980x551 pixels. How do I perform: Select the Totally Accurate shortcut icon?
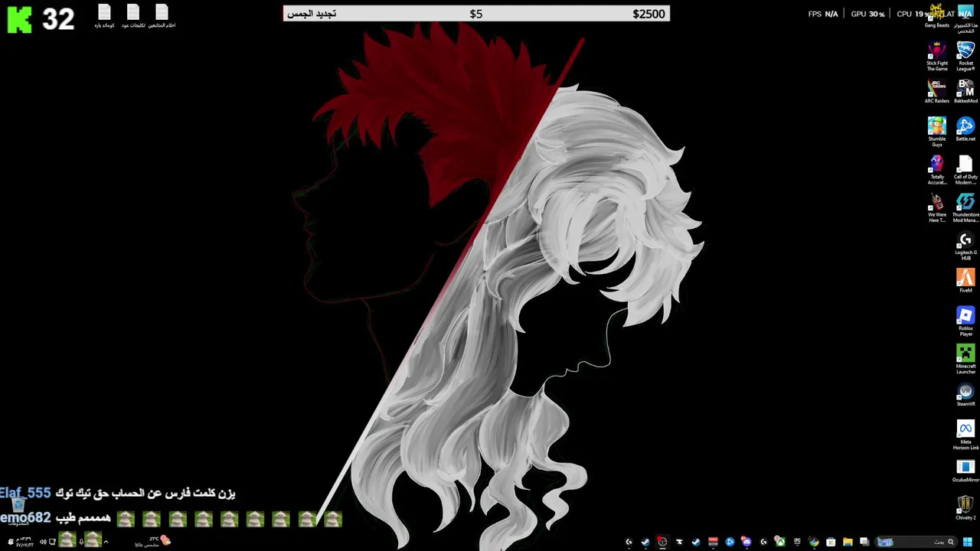pyautogui.click(x=936, y=170)
